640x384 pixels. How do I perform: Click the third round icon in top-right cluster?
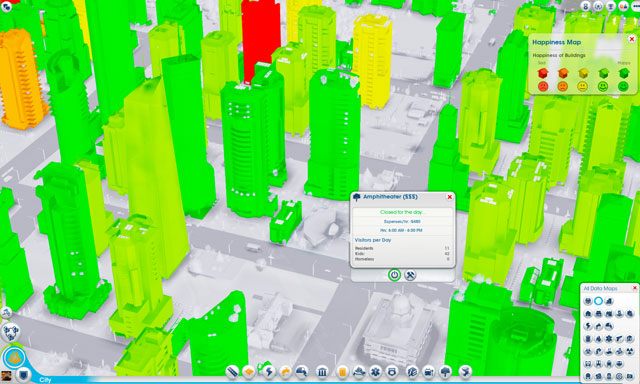click(611, 6)
